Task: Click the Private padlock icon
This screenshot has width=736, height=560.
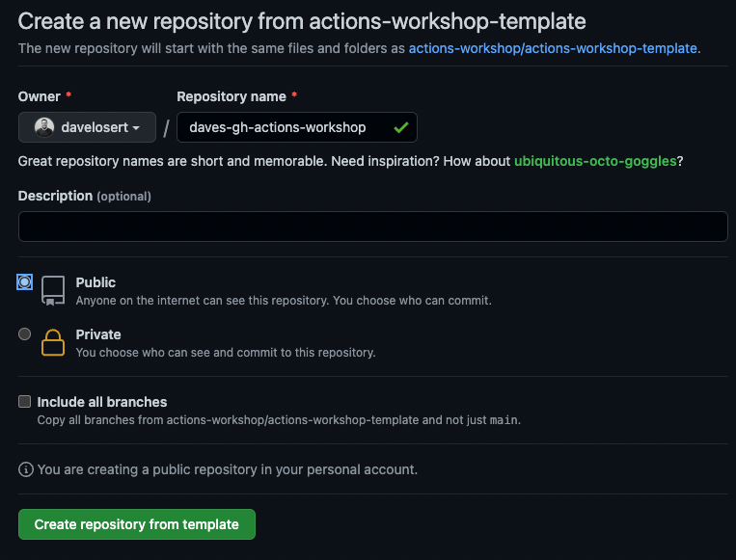Action: point(53,343)
